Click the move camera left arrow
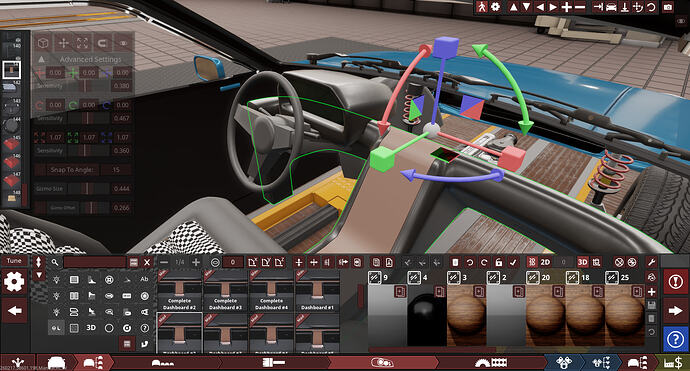The height and width of the screenshot is (371, 690). pos(540,7)
